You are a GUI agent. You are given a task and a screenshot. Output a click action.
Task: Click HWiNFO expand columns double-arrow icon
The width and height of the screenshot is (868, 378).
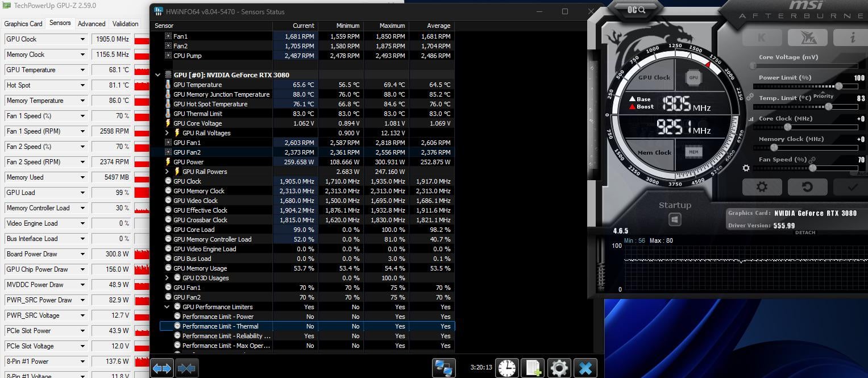[x=162, y=368]
